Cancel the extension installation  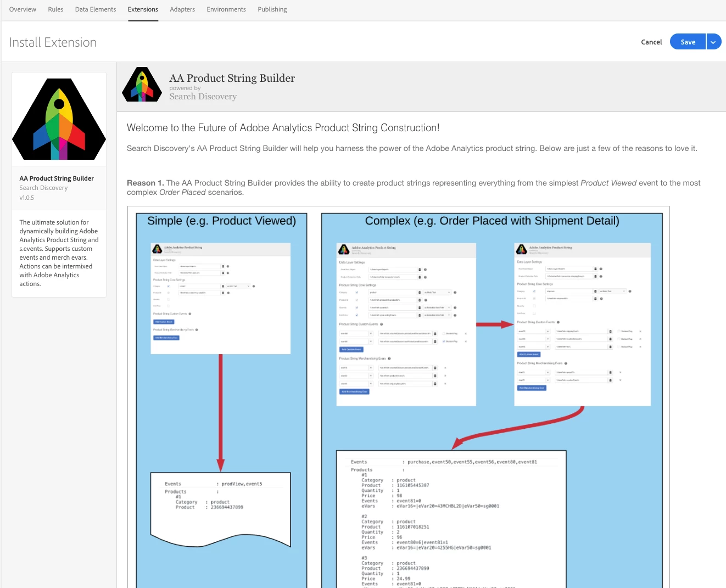[651, 42]
